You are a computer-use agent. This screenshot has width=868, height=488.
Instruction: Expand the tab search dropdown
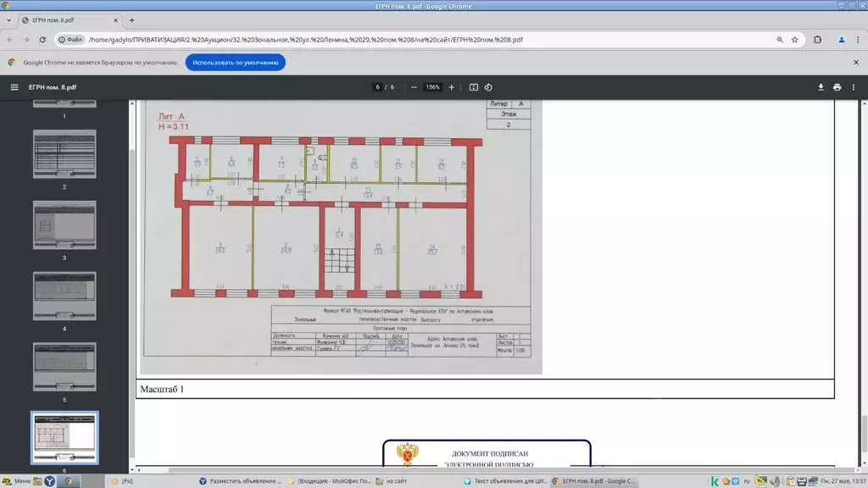click(x=8, y=19)
